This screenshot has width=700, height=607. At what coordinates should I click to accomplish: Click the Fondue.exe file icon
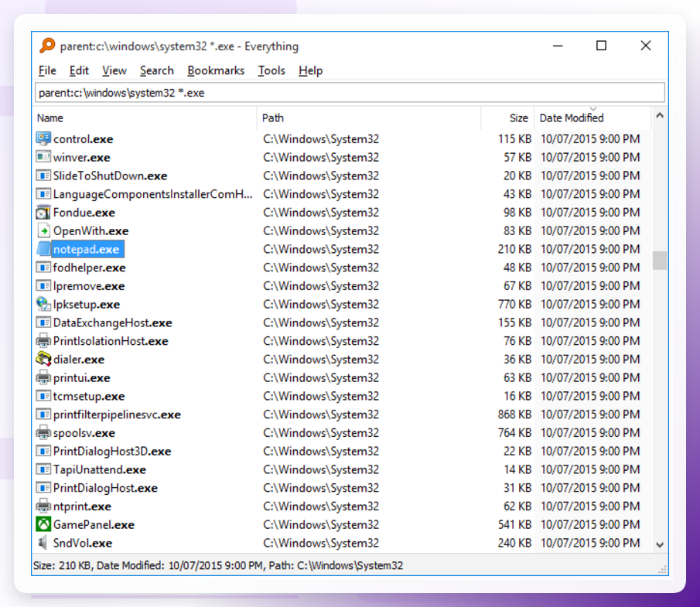click(43, 212)
